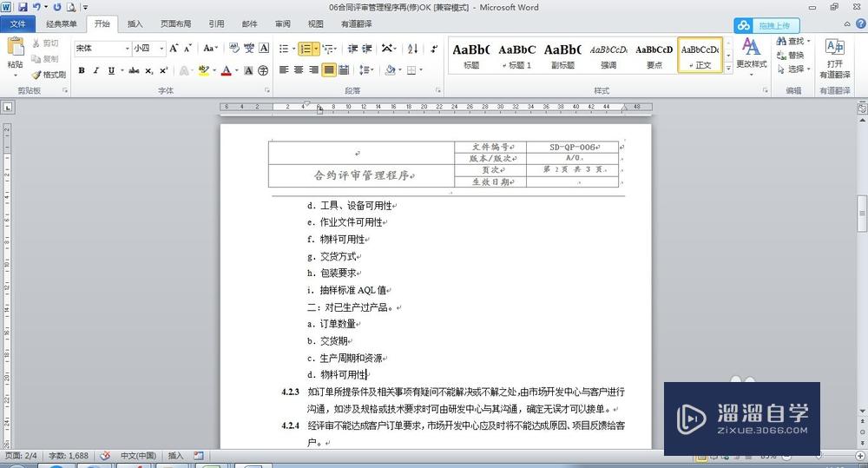
Task: Click the Phonetic Guide (拼音) icon
Action: [x=249, y=48]
